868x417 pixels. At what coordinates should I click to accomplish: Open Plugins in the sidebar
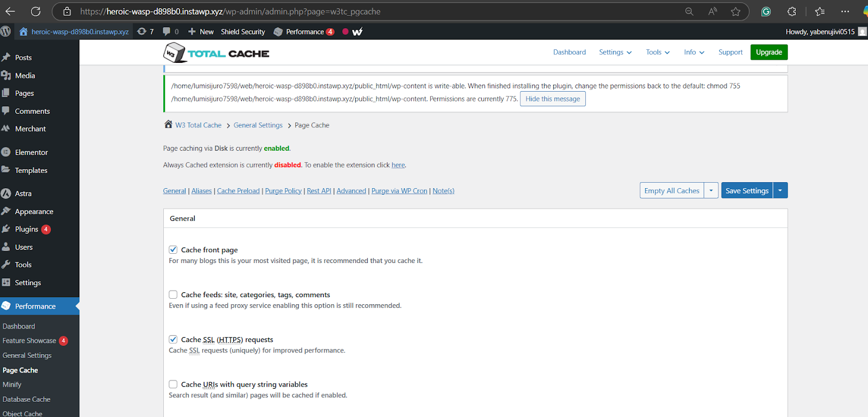27,229
